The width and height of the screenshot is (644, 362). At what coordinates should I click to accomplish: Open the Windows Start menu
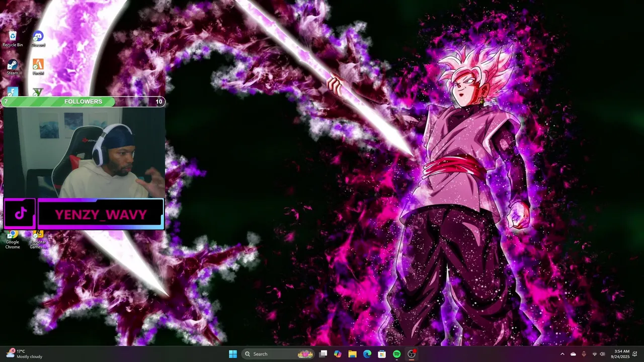pyautogui.click(x=233, y=354)
